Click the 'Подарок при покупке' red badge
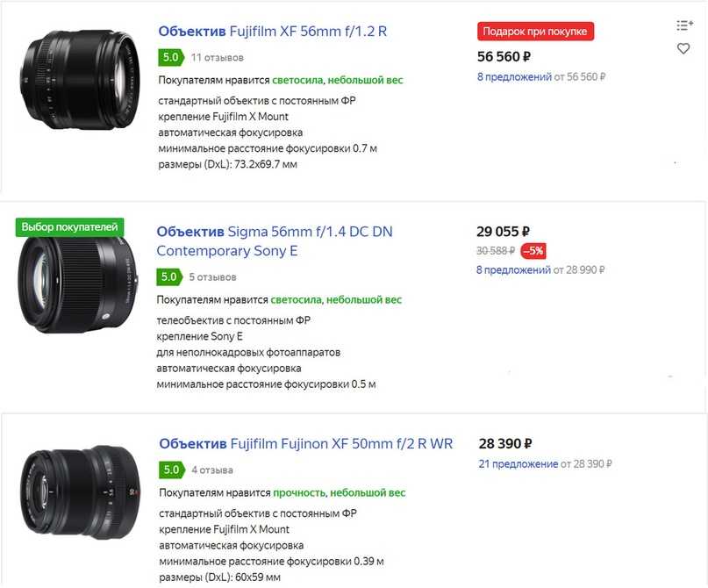Image resolution: width=708 pixels, height=588 pixels. [x=536, y=32]
